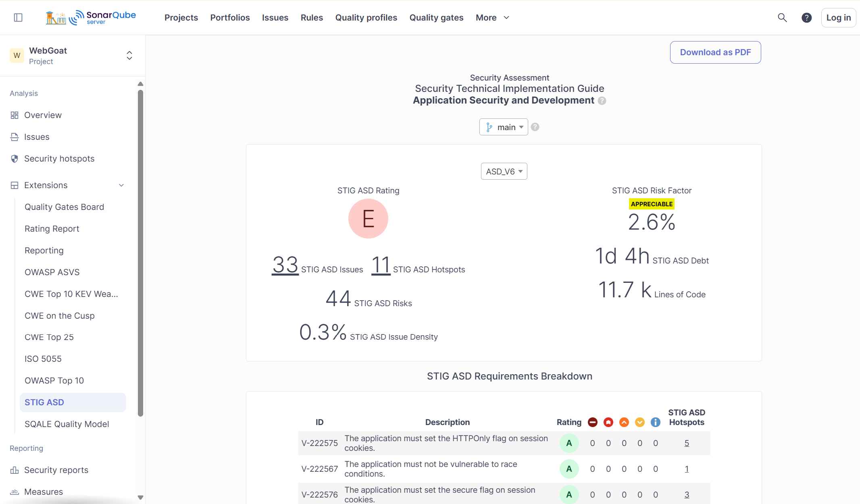Open the ASD_V6 version dropdown

click(x=504, y=171)
